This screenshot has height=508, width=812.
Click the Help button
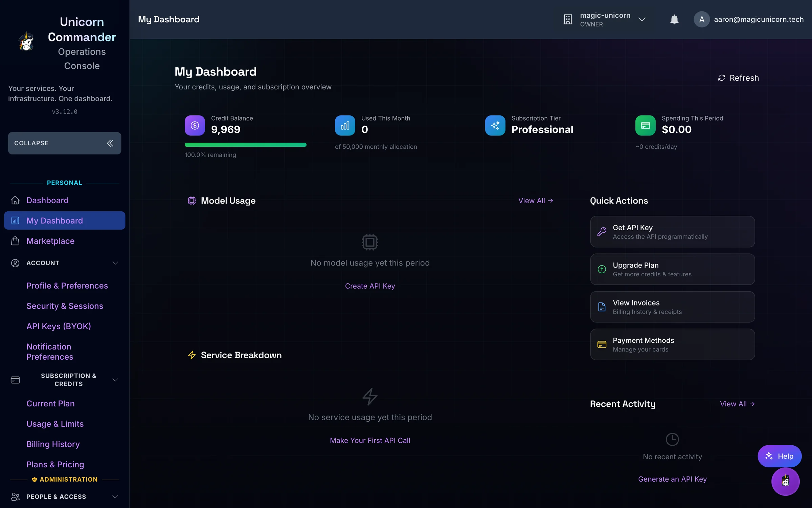click(x=780, y=456)
